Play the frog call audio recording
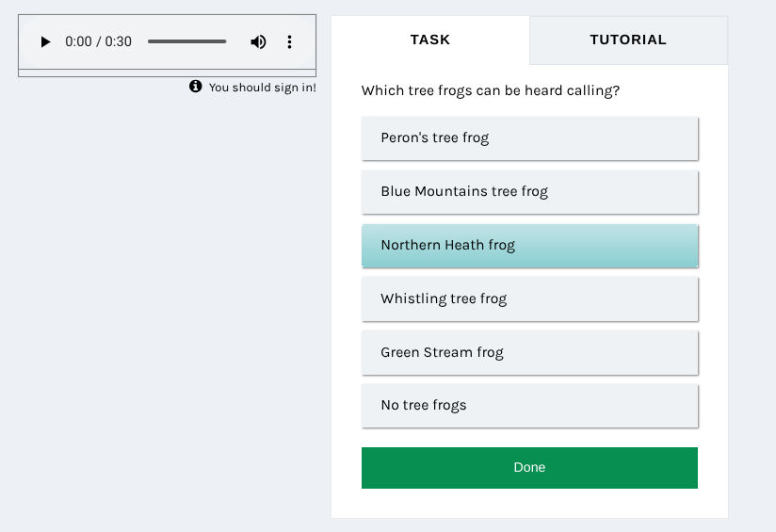The height and width of the screenshot is (532, 776). tap(44, 42)
